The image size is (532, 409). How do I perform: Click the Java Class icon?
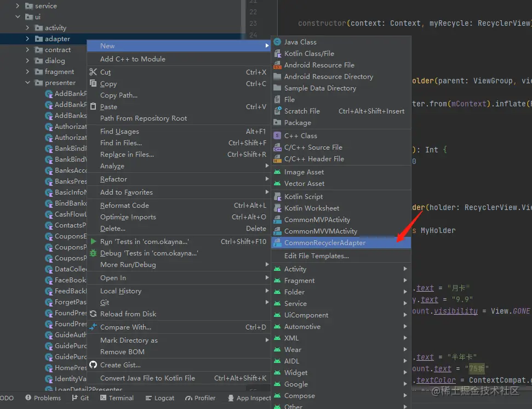(277, 42)
